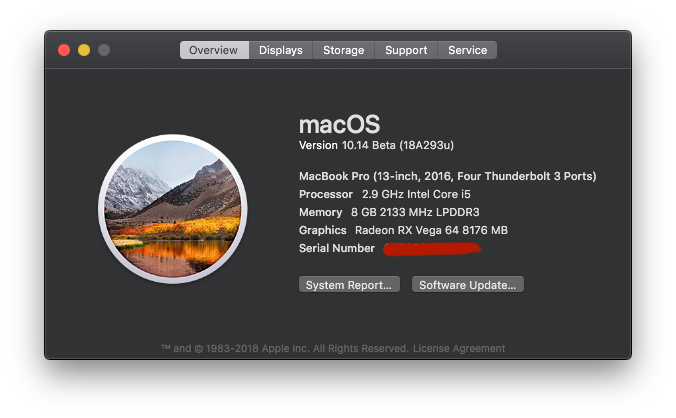676x418 pixels.
Task: Click the large macOS title
Action: pyautogui.click(x=340, y=124)
